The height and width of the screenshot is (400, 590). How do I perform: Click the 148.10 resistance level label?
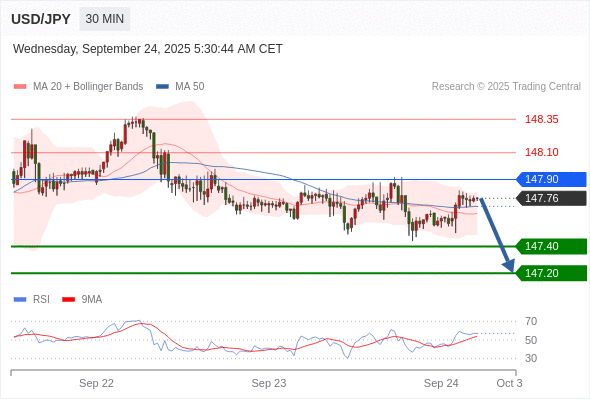541,152
